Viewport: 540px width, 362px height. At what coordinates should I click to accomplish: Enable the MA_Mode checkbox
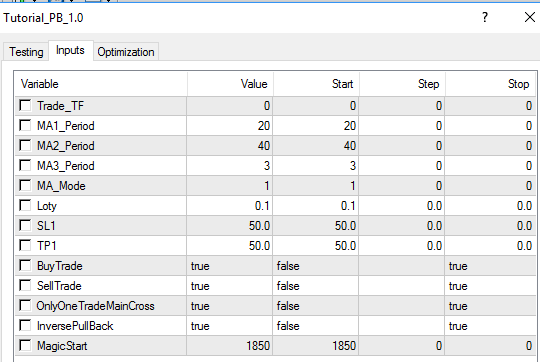point(25,185)
